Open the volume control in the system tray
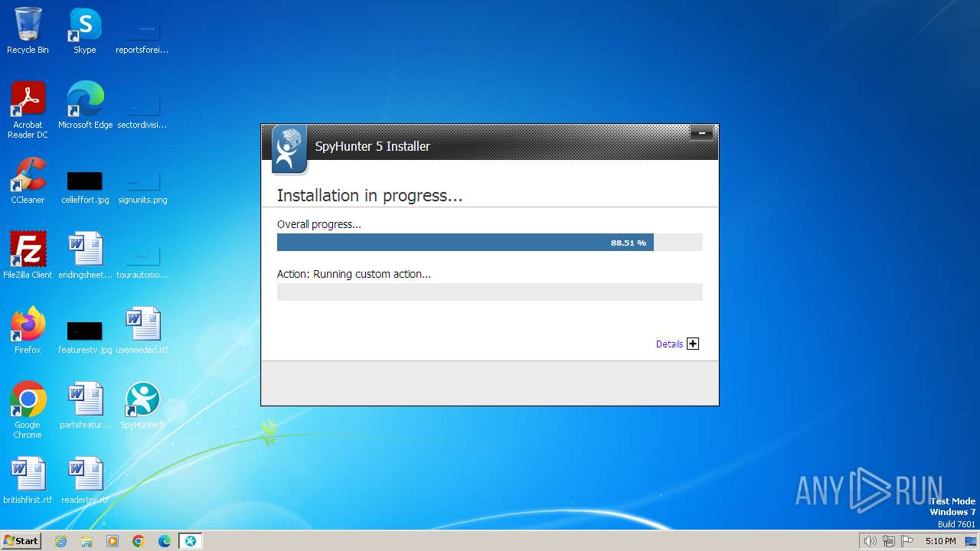This screenshot has height=551, width=980. pyautogui.click(x=870, y=541)
